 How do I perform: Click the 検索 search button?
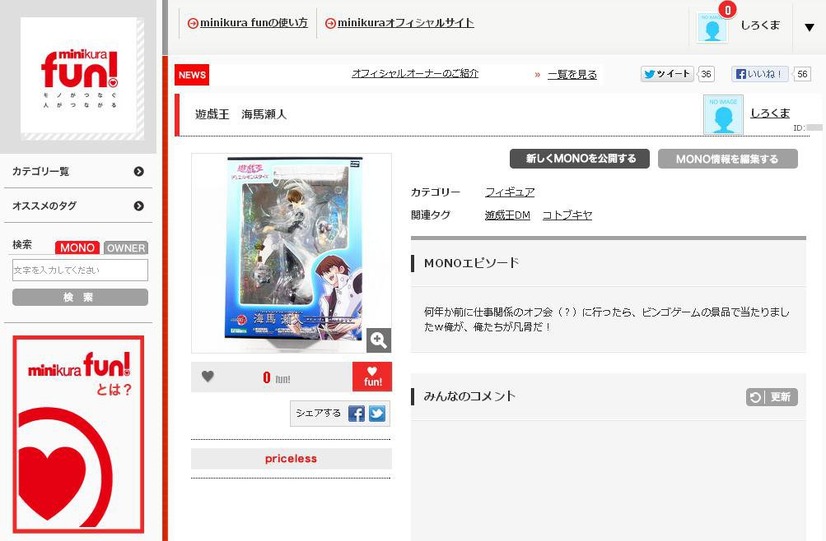click(80, 297)
